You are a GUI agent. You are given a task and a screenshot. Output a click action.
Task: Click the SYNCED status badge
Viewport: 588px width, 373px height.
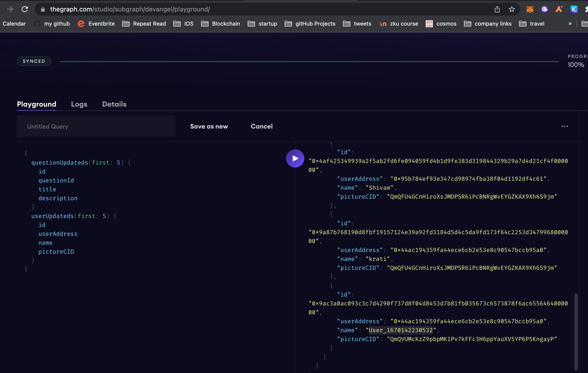tap(34, 61)
